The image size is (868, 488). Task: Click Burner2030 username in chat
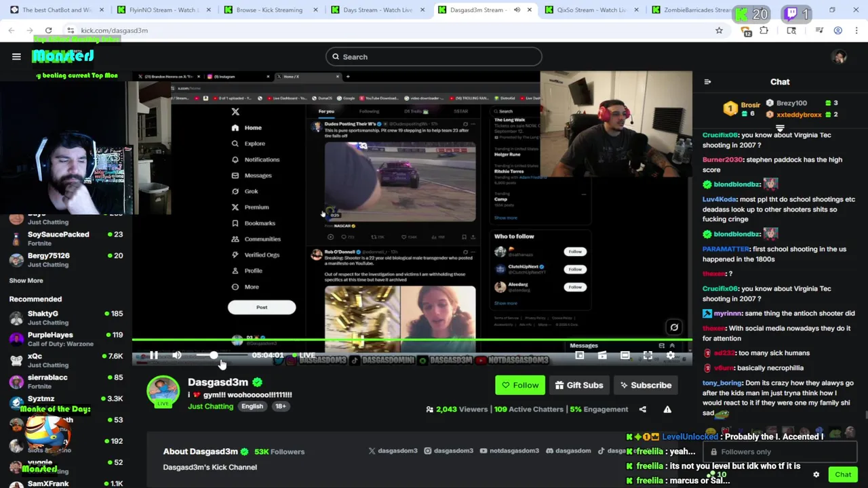pyautogui.click(x=723, y=160)
